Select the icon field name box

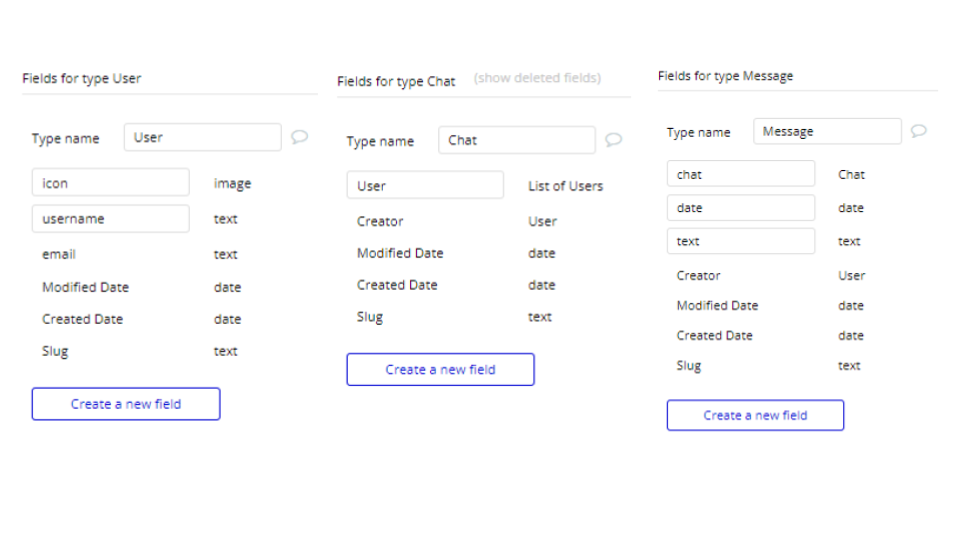pyautogui.click(x=111, y=182)
